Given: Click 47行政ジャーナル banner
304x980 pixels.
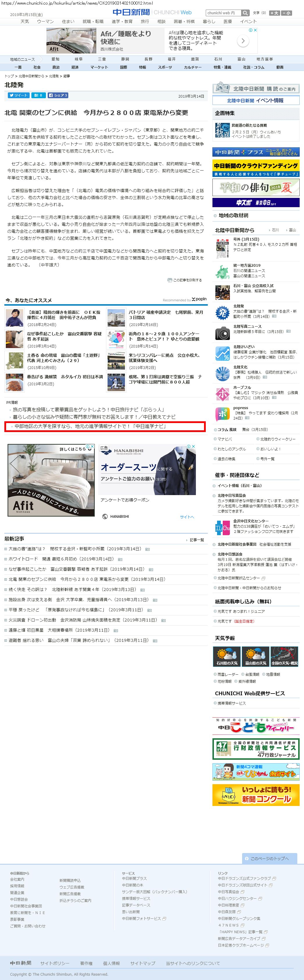Looking at the screenshot, I should [256, 749].
